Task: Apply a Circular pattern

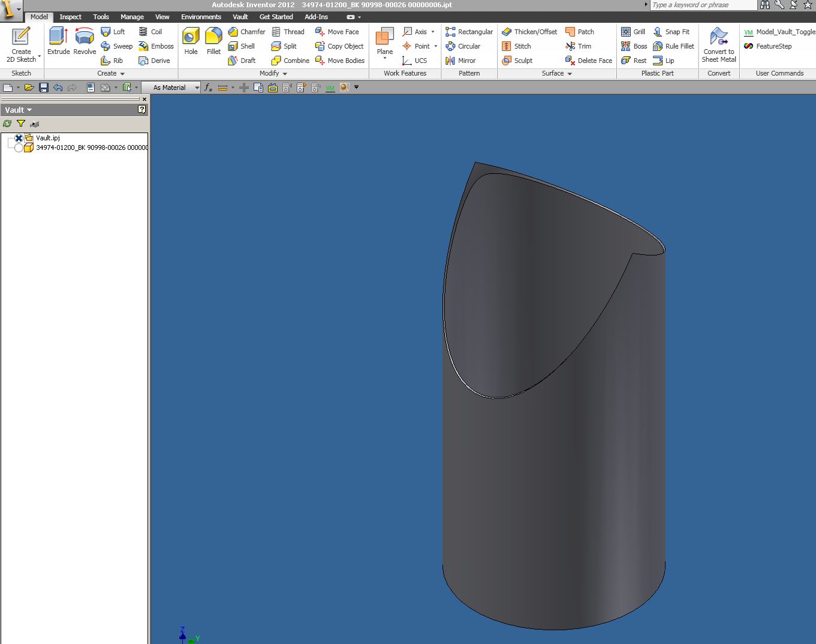Action: point(463,46)
